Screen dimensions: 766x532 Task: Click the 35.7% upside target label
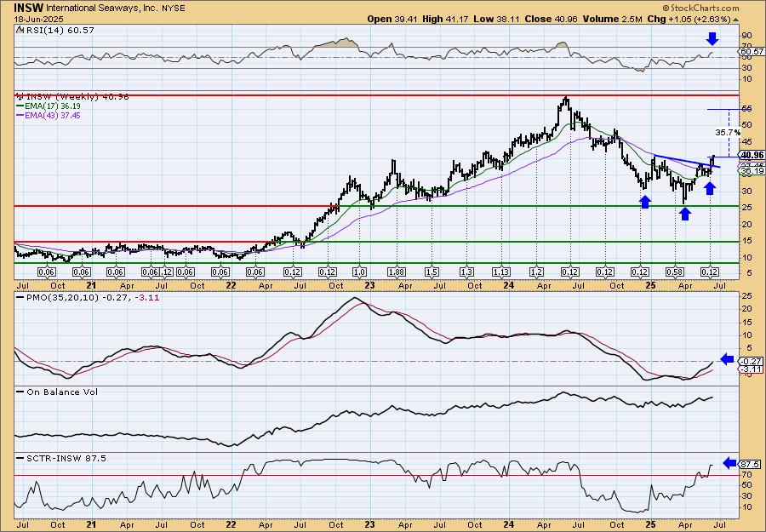pyautogui.click(x=728, y=133)
